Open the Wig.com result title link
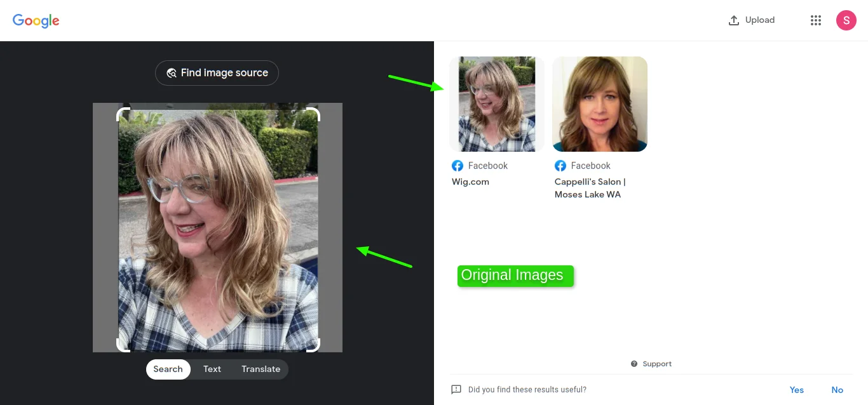This screenshot has height=405, width=868. coord(470,182)
